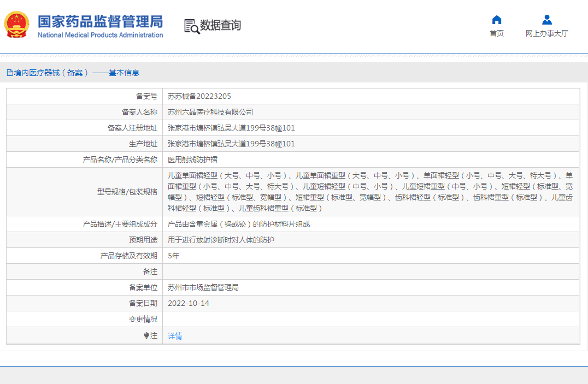Viewport: 588px width, 384px height.
Task: Click the 数据查询 heading text
Action: tap(220, 25)
